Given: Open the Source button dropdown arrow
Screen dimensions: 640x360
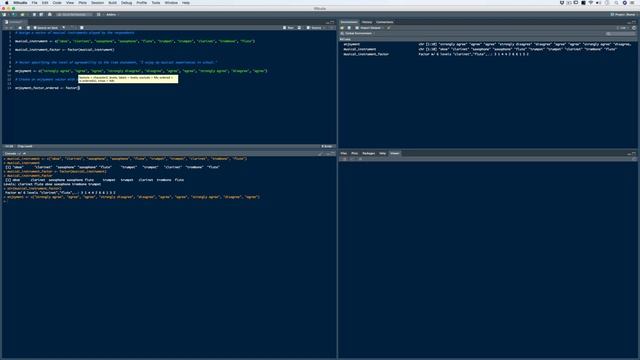Looking at the screenshot, I should 324,28.
